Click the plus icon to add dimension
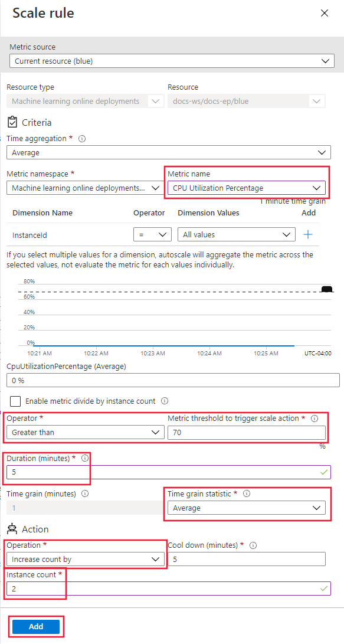The image size is (344, 644). click(x=308, y=234)
